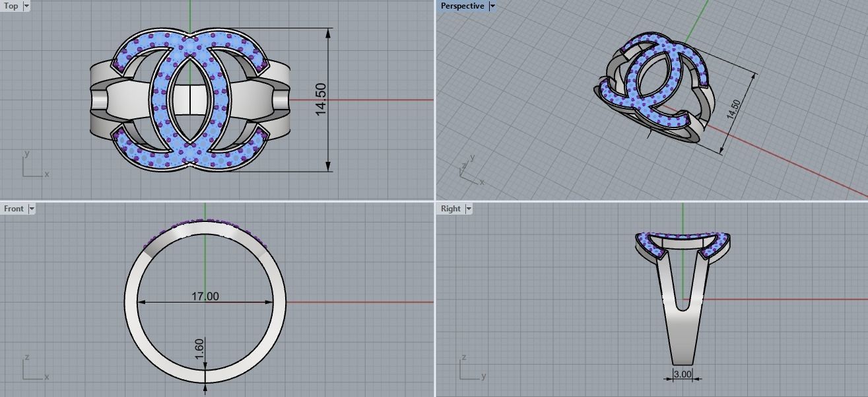Click the Right viewport title label

450,209
